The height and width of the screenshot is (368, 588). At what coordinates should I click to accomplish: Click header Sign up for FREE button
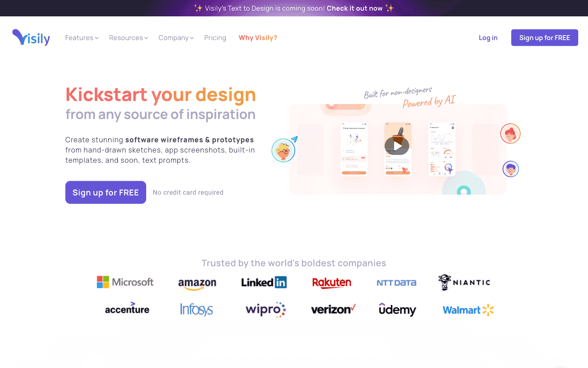click(x=545, y=38)
